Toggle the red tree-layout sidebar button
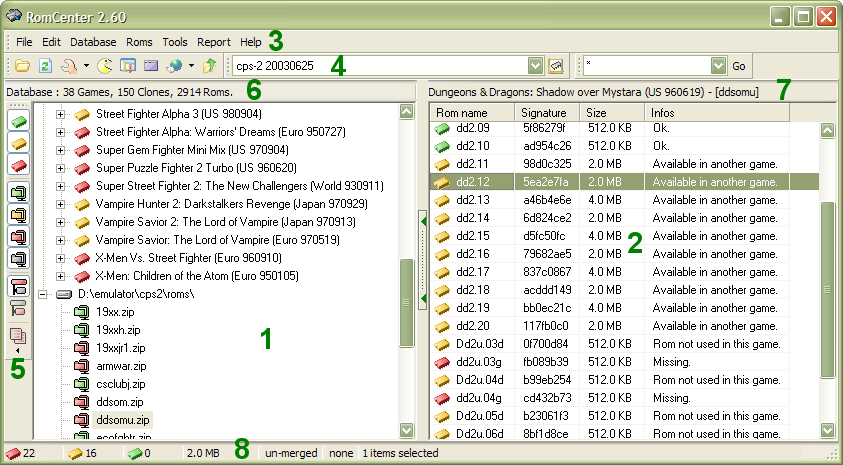The image size is (843, 465). click(x=19, y=286)
